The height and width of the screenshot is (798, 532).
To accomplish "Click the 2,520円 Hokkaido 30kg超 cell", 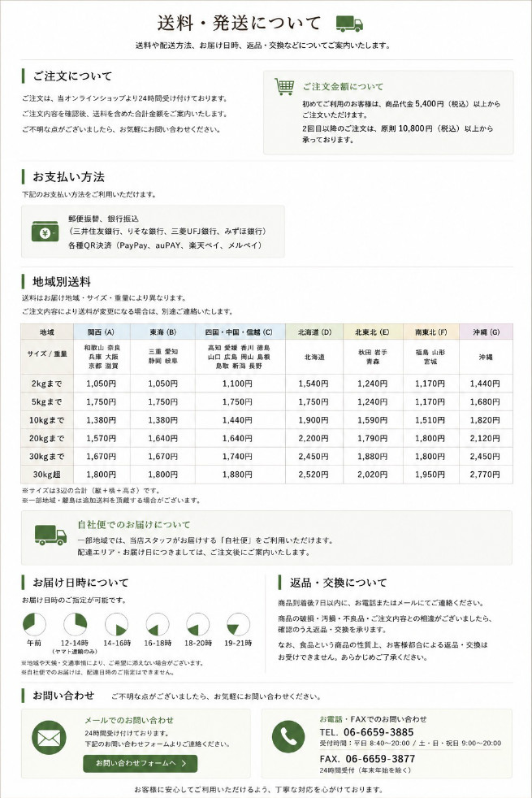I will pos(314,475).
